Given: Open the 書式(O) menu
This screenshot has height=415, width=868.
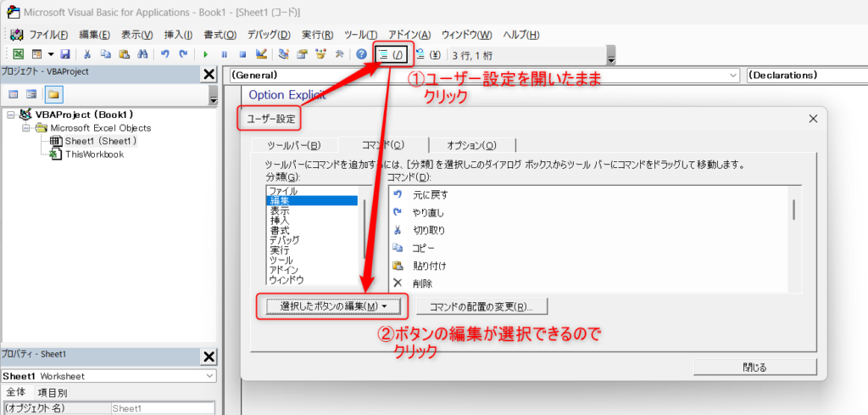Looking at the screenshot, I should [x=220, y=34].
